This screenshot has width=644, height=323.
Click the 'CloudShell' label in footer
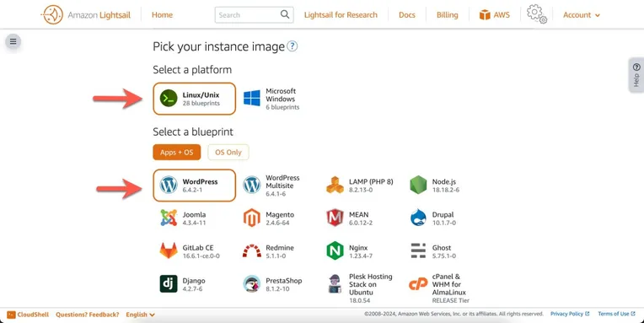(33, 315)
